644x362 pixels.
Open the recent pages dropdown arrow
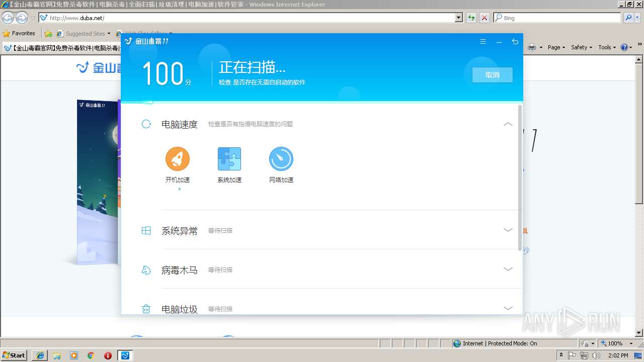(x=33, y=18)
